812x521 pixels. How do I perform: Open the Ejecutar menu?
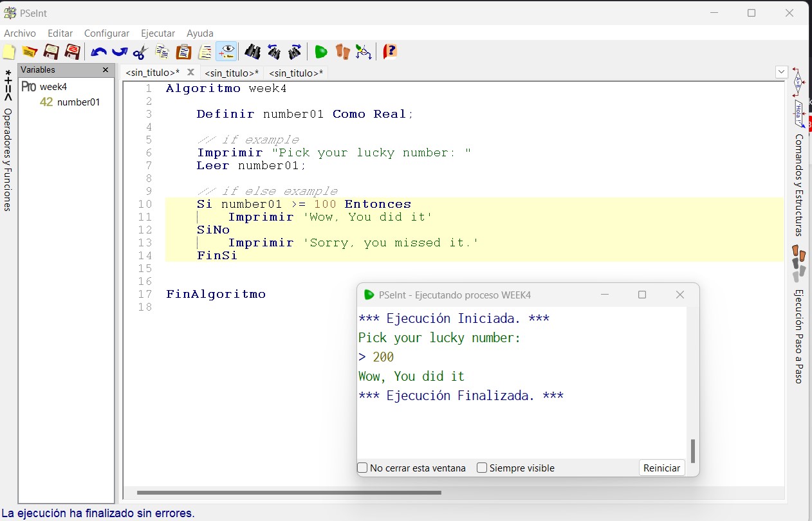point(158,33)
